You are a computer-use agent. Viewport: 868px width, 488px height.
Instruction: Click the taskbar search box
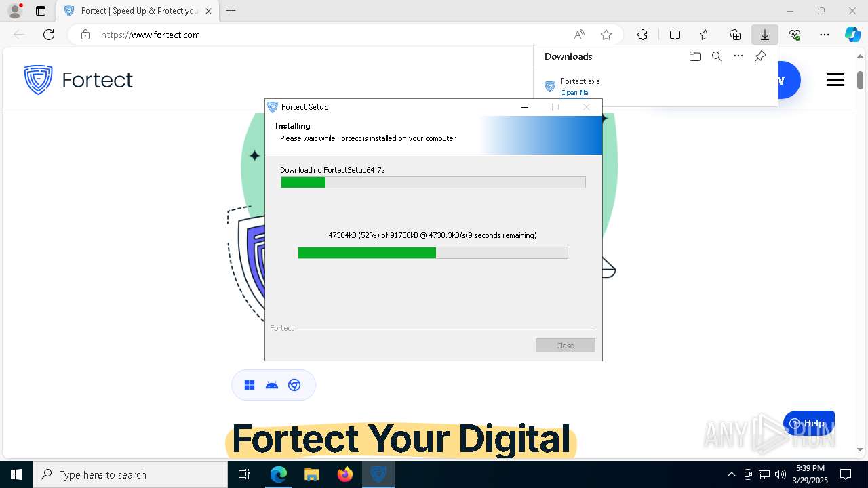pyautogui.click(x=130, y=474)
